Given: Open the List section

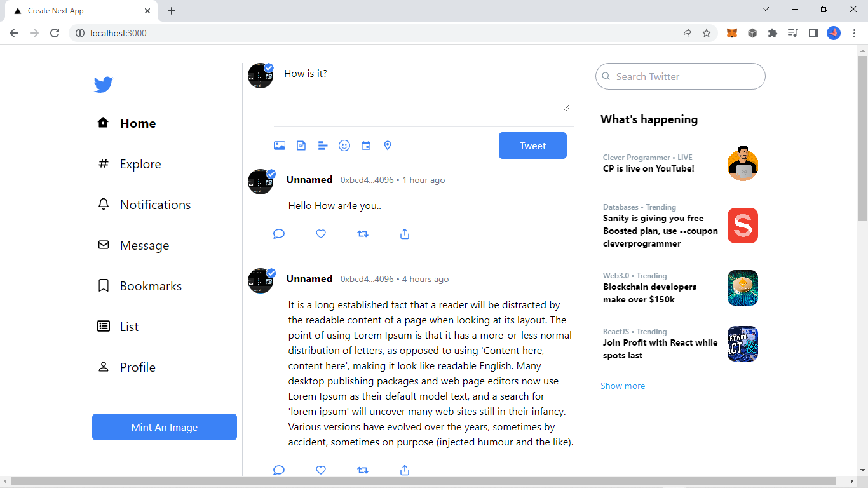Looking at the screenshot, I should tap(118, 327).
